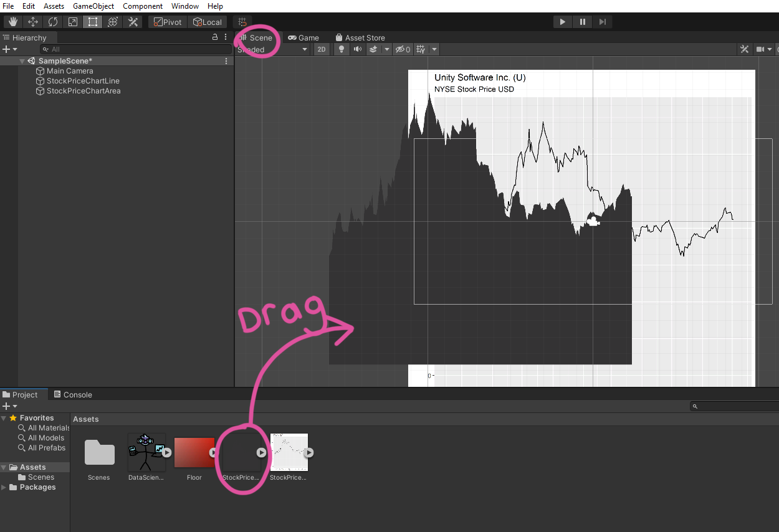
Task: Click the Pause button
Action: [582, 22]
